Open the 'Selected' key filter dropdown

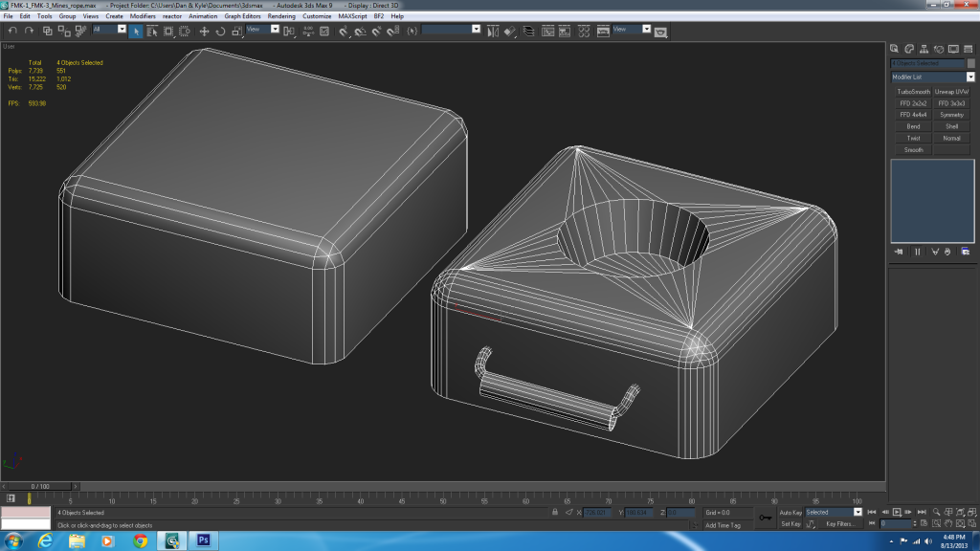(857, 513)
